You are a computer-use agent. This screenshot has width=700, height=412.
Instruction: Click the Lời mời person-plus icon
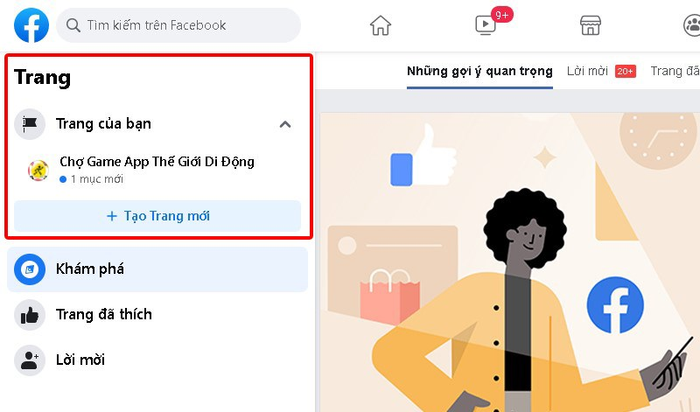[x=29, y=360]
